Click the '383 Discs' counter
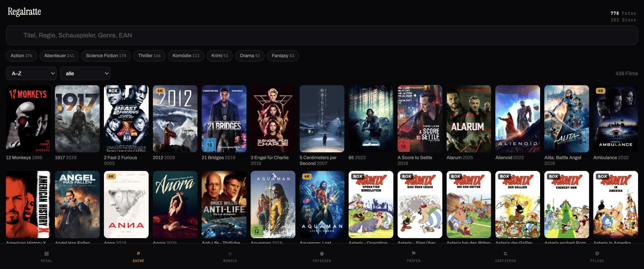 623,20
